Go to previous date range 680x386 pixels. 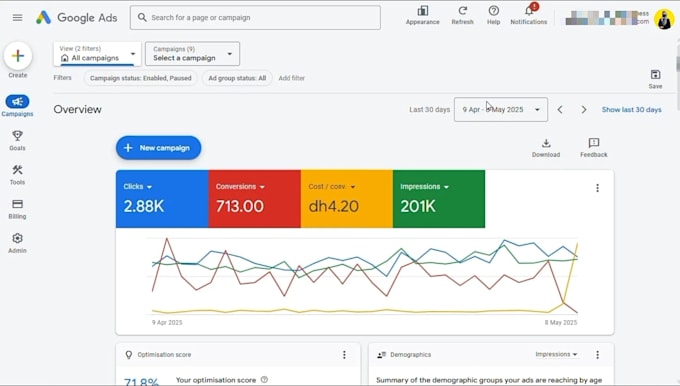tap(560, 110)
